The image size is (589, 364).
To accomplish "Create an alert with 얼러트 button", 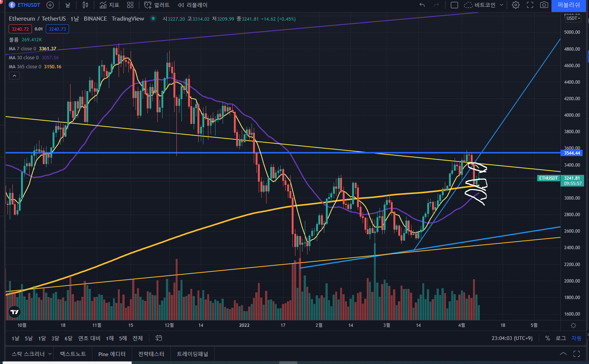I will coord(157,5).
